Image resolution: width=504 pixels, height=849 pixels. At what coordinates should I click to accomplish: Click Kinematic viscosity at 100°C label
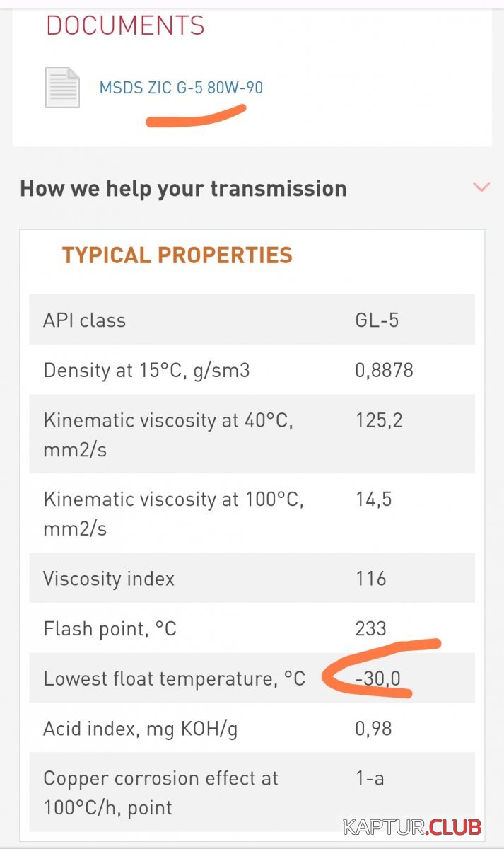173,513
